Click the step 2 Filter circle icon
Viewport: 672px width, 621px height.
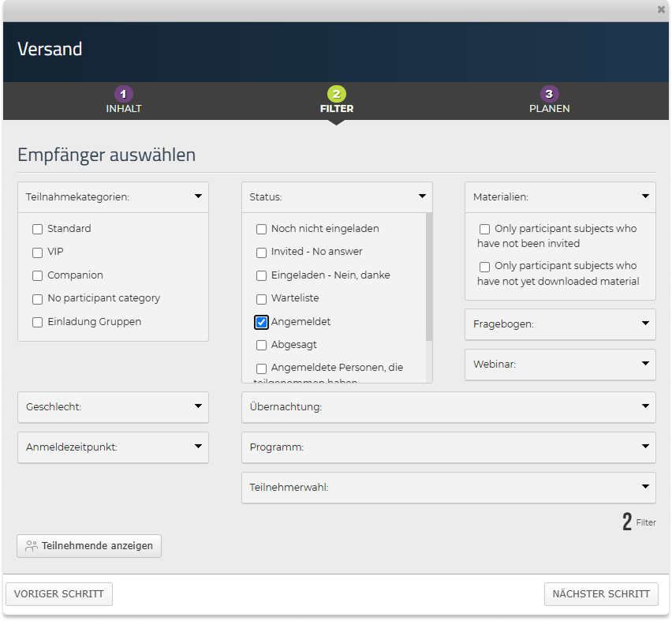(x=336, y=94)
